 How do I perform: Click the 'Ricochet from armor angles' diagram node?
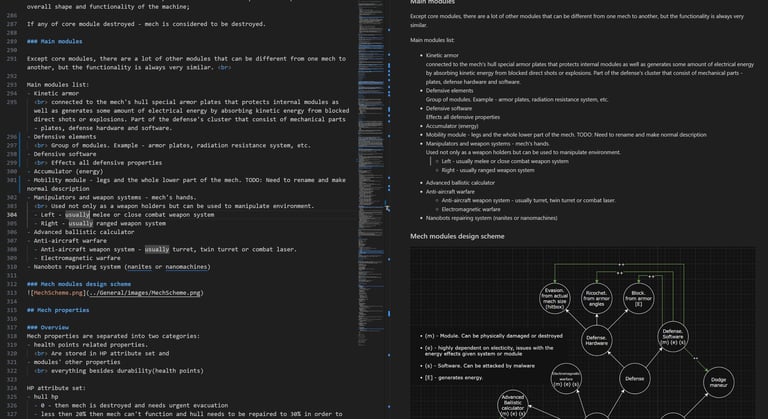tap(597, 298)
